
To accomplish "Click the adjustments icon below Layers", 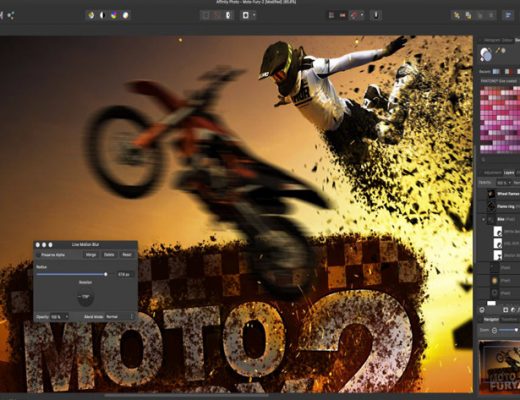I will [513, 310].
